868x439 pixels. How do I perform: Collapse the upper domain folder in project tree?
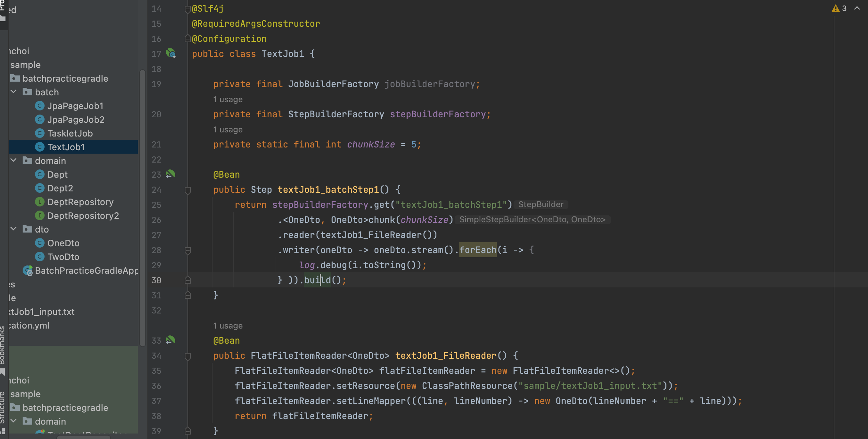pyautogui.click(x=14, y=161)
